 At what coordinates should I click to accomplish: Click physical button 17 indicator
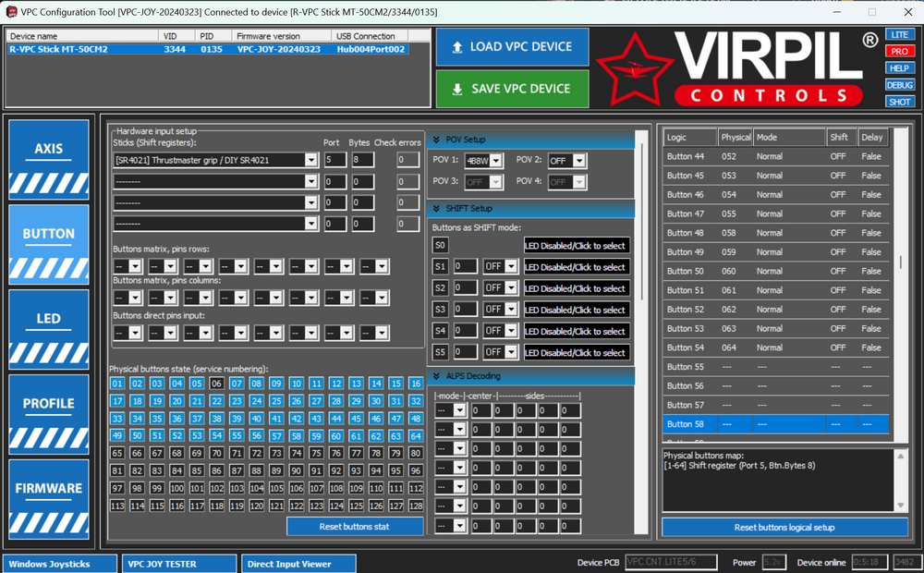pyautogui.click(x=117, y=401)
